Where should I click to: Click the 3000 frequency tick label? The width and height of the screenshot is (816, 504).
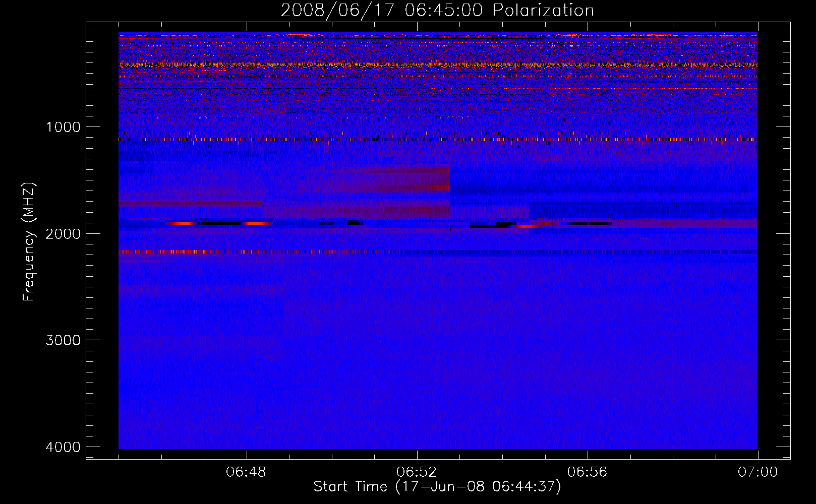pyautogui.click(x=63, y=340)
